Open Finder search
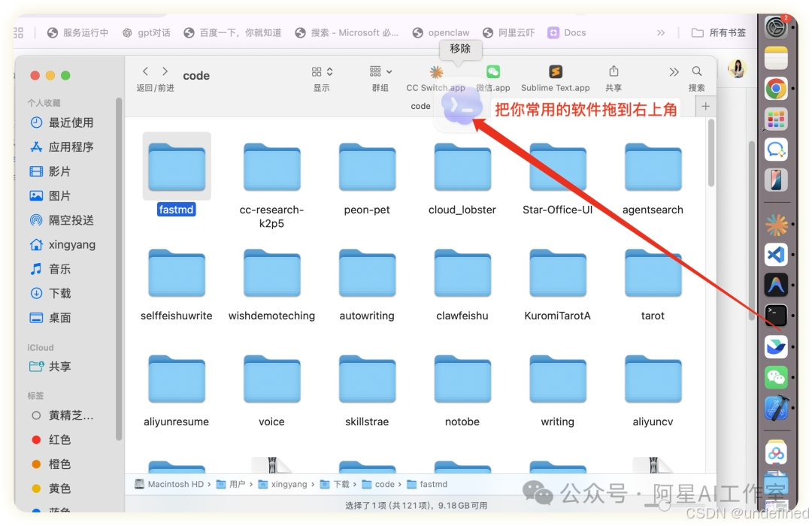The height and width of the screenshot is (526, 812). click(x=697, y=71)
